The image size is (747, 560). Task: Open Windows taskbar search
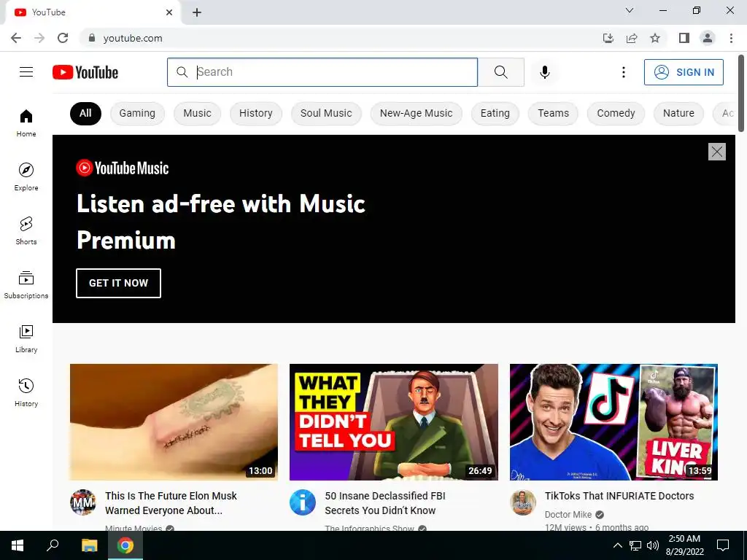click(x=53, y=545)
